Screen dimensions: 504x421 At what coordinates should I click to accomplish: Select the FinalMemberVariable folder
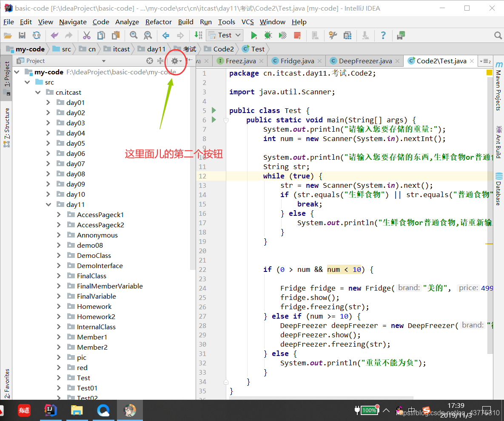[x=110, y=286]
